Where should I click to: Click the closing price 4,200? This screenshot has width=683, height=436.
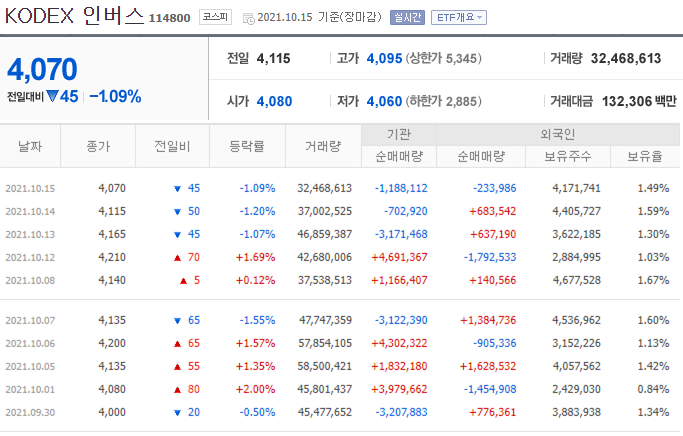(112, 343)
